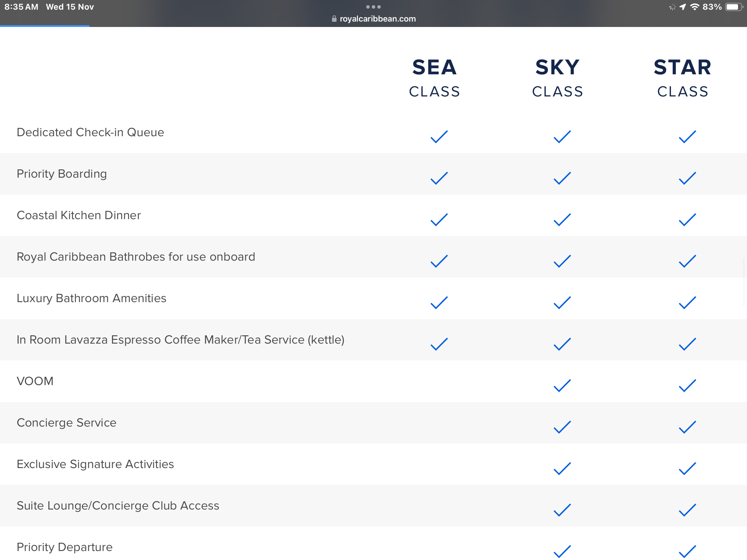Click Sky Class checkmark for Concierge Service
The width and height of the screenshot is (747, 560).
click(562, 427)
